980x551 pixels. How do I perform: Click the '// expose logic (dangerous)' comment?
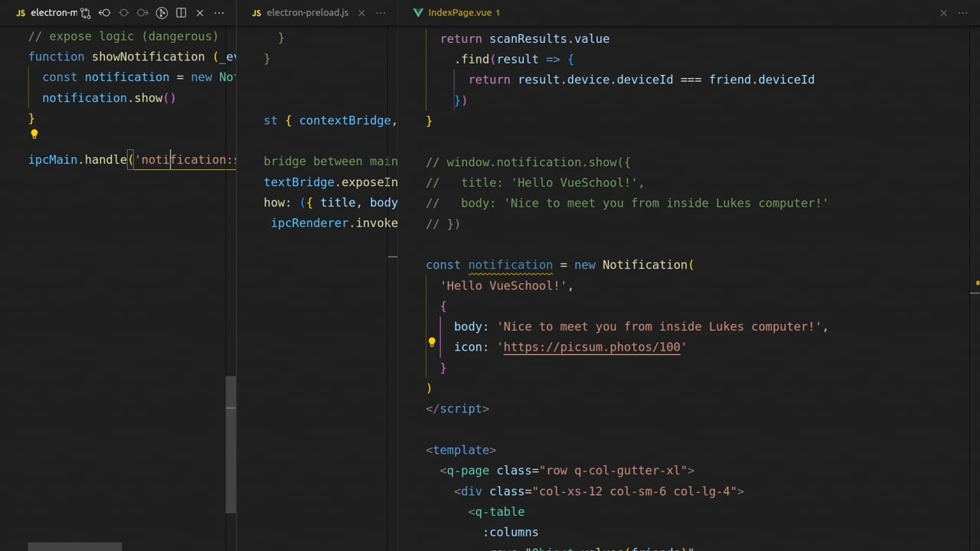(x=123, y=36)
